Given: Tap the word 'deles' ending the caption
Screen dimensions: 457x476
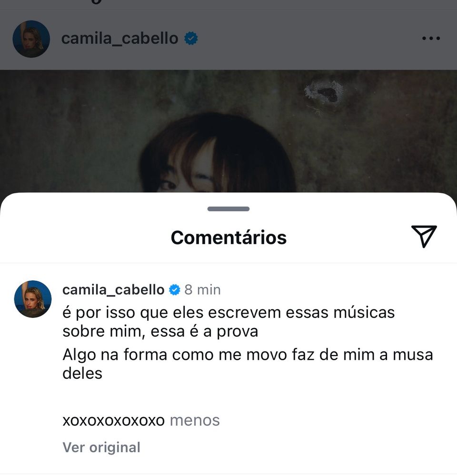Looking at the screenshot, I should pos(82,373).
